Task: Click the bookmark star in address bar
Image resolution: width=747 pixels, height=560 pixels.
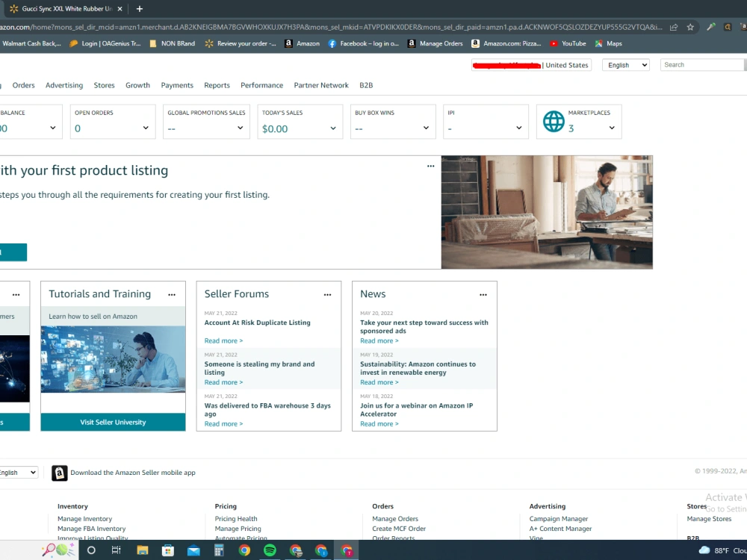Action: [x=690, y=27]
